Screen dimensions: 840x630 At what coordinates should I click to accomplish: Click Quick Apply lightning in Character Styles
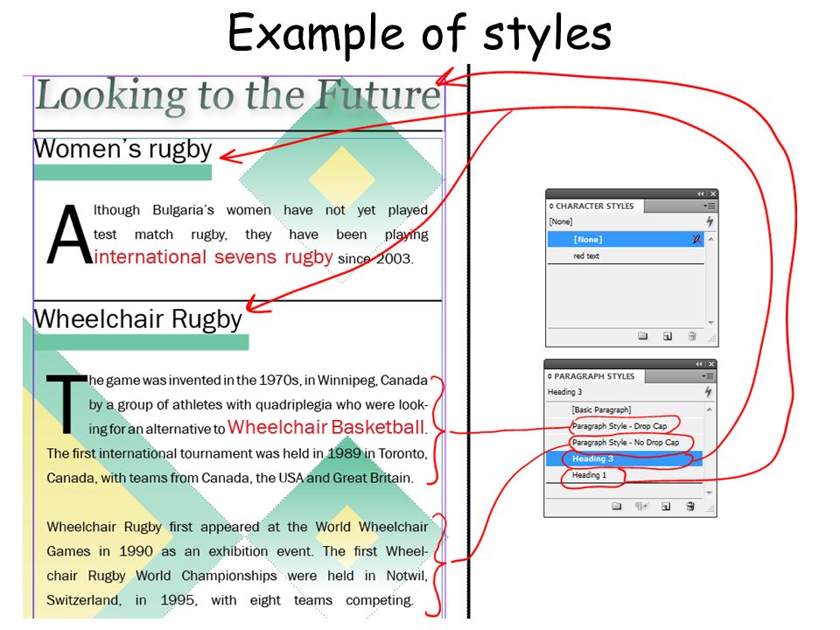[x=710, y=221]
